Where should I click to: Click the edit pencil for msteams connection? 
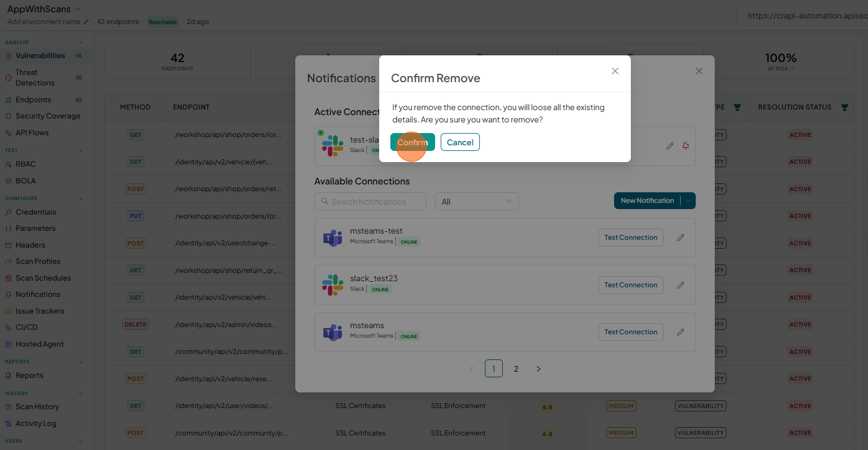(681, 332)
